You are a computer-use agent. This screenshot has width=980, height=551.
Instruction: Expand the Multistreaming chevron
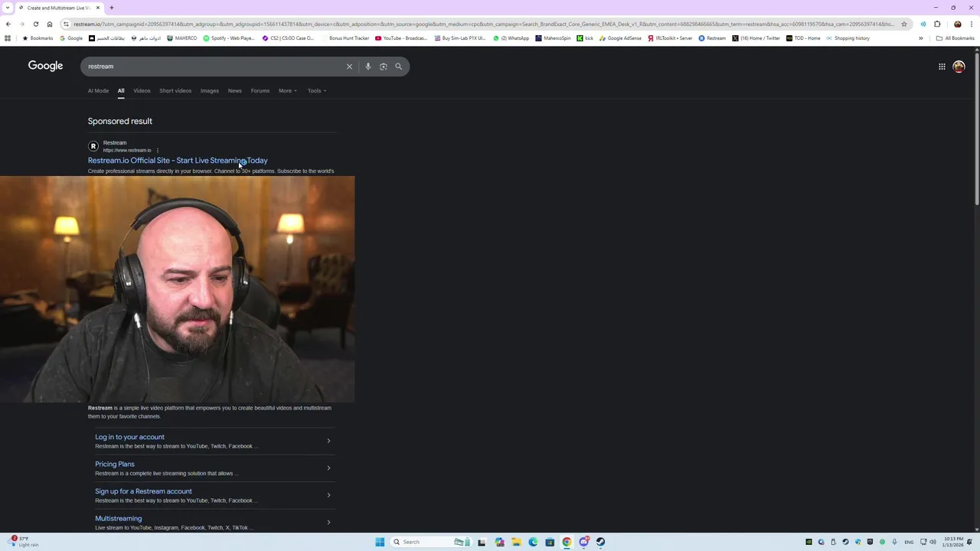click(328, 522)
